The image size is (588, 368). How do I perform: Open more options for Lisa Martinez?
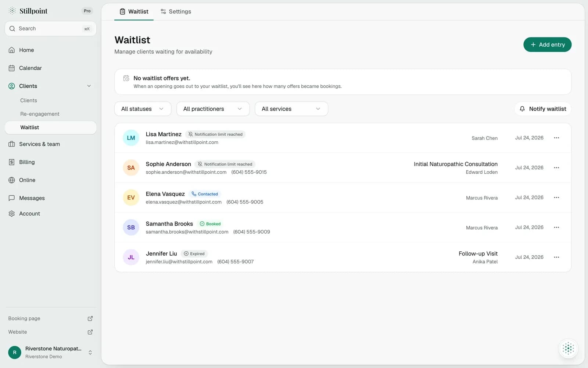[556, 138]
